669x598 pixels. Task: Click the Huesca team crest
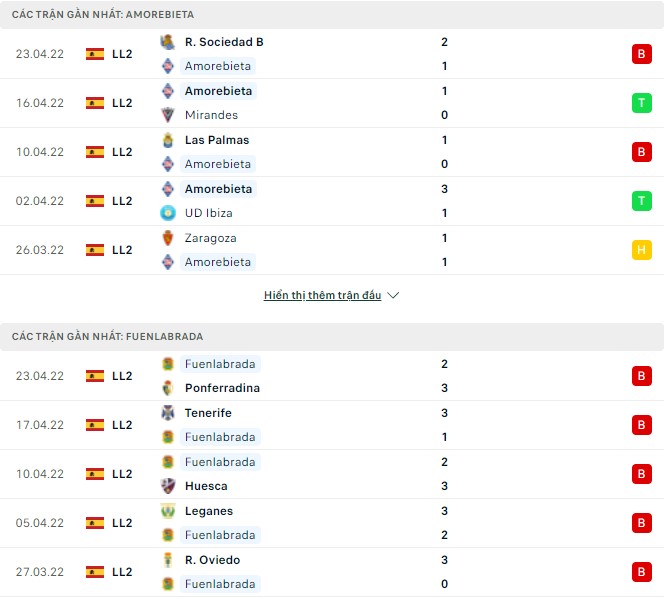(x=168, y=486)
